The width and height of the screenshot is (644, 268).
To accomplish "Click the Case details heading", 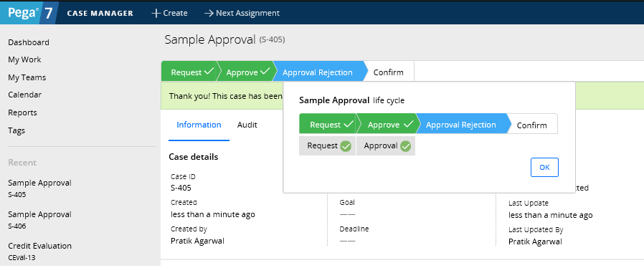I will point(194,157).
